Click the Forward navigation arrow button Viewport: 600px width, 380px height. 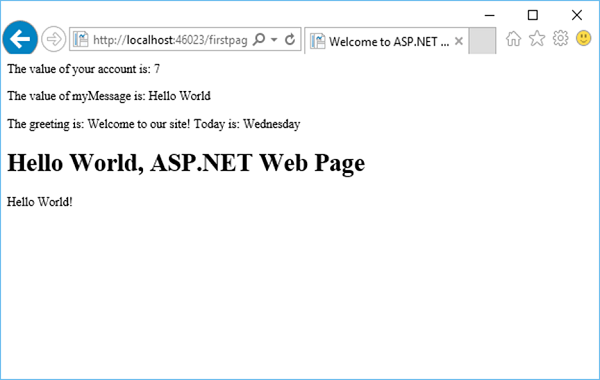click(54, 39)
